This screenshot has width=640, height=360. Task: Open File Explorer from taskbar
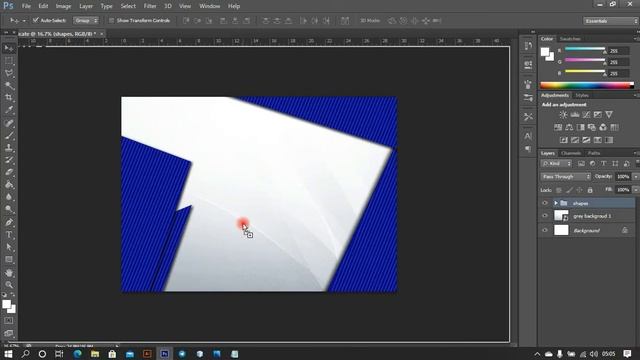tap(95, 354)
